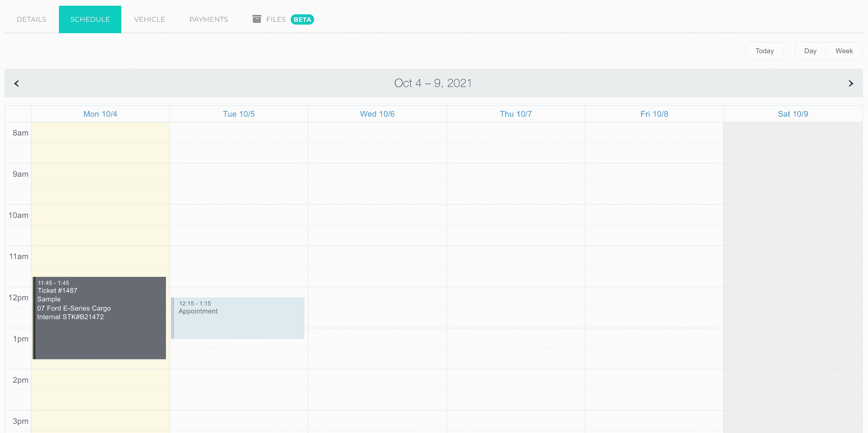Click the Mon 10/4 day header link
This screenshot has height=433, width=868.
click(100, 114)
